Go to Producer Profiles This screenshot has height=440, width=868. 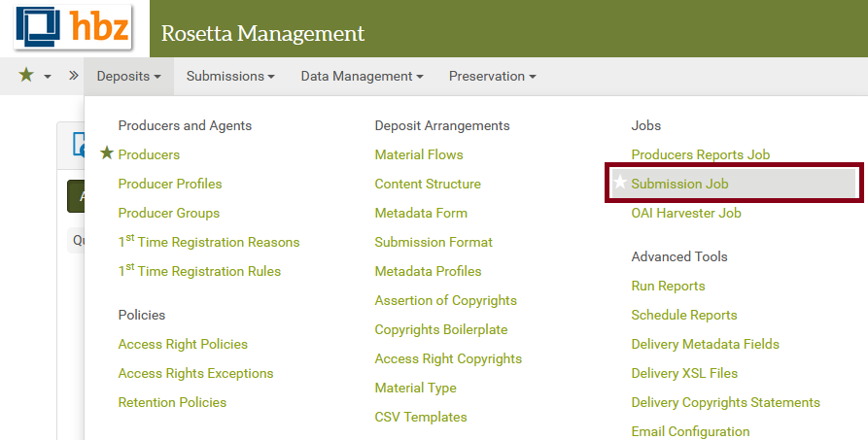(170, 184)
